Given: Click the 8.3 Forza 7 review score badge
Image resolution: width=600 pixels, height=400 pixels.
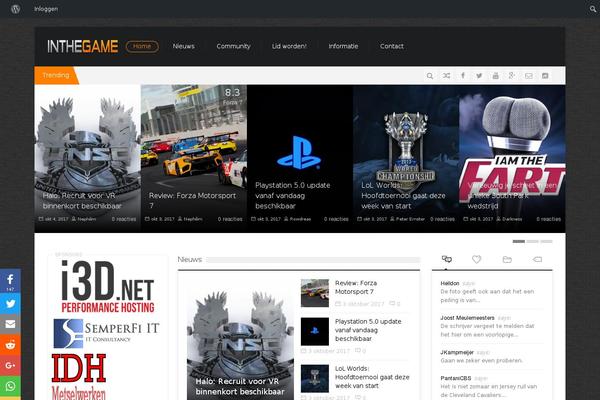Looking at the screenshot, I should point(233,96).
